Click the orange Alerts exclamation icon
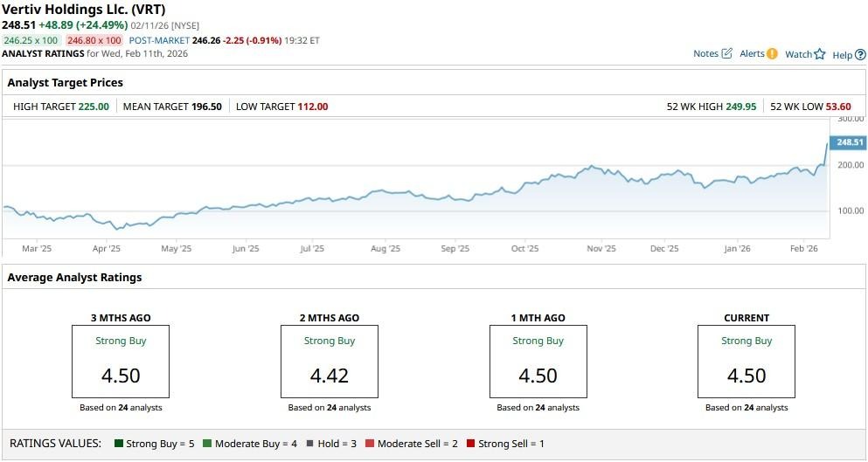868x462 pixels. pyautogui.click(x=772, y=54)
